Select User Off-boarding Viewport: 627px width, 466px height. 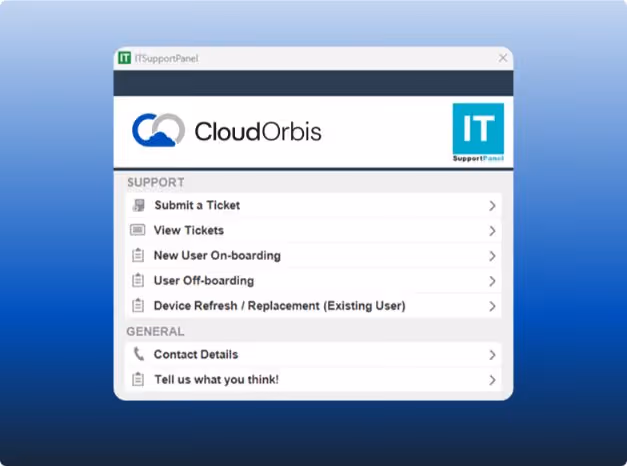coord(314,281)
